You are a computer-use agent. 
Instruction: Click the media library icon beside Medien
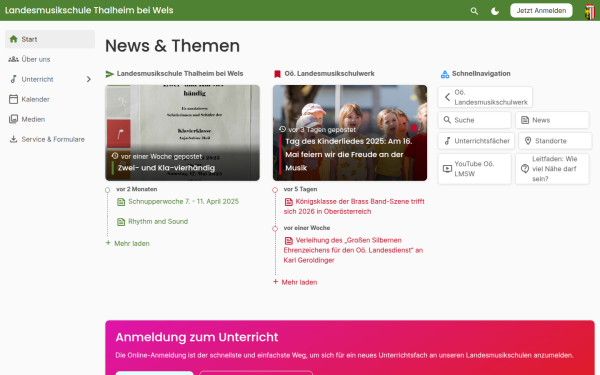(13, 119)
